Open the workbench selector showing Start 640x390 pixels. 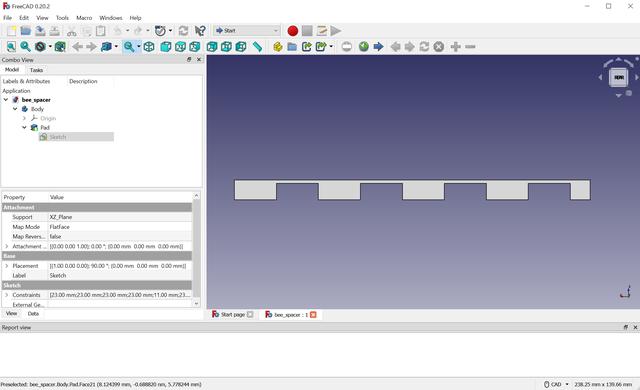pyautogui.click(x=247, y=31)
